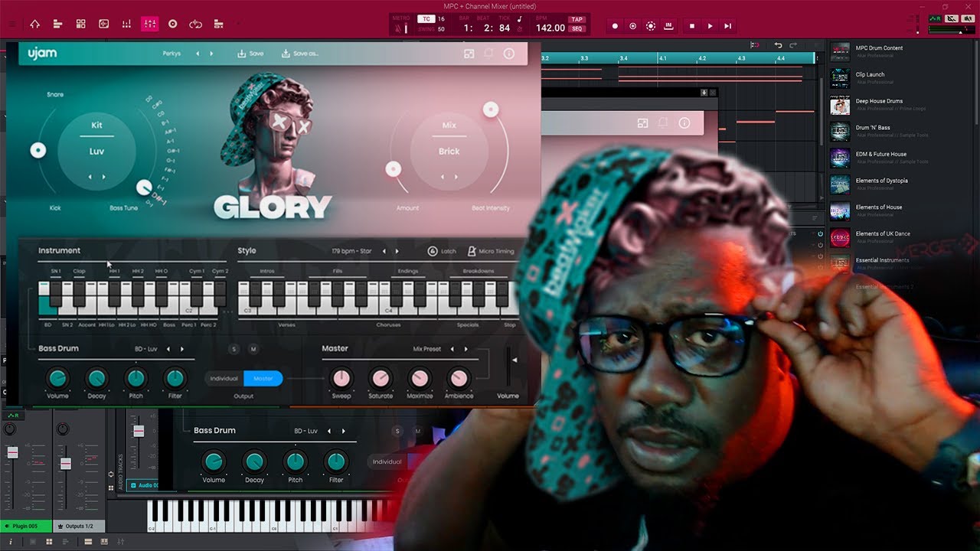Select next preset arrow beside Perkys
Screen dimensions: 980x551
coord(212,54)
